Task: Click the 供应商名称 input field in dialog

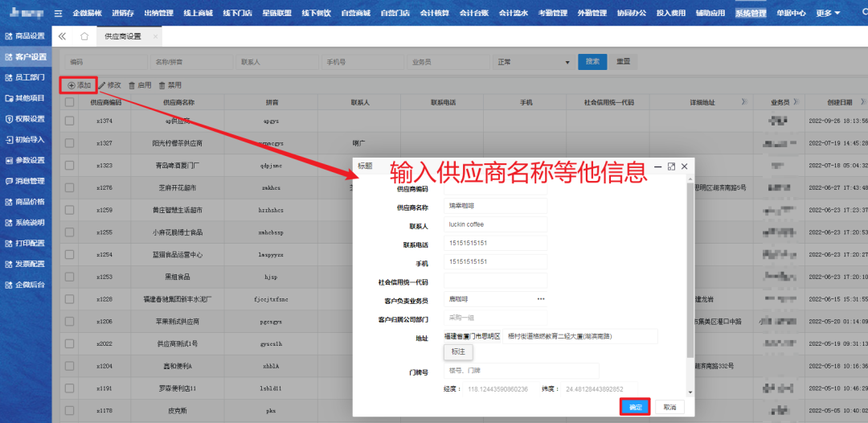Action: click(x=494, y=206)
